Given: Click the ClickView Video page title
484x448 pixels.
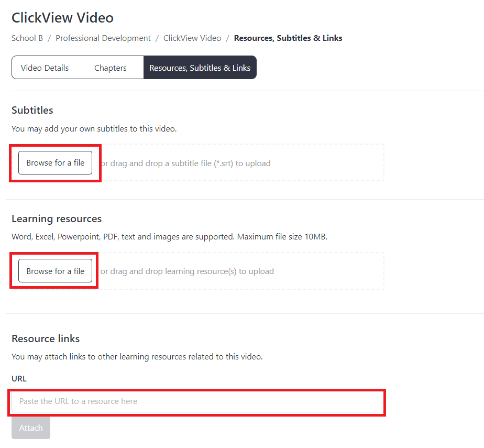Looking at the screenshot, I should coord(62,18).
